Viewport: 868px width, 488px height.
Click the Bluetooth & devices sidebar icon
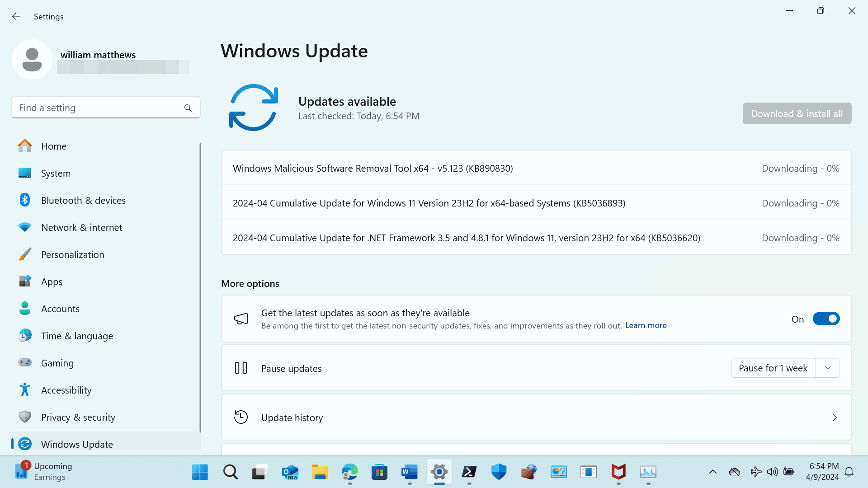pos(25,200)
